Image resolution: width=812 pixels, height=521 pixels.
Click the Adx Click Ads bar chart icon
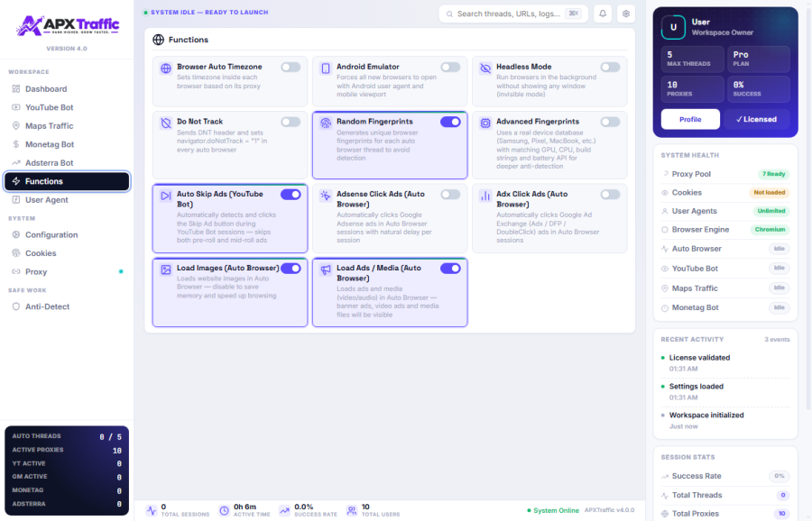[x=485, y=196]
